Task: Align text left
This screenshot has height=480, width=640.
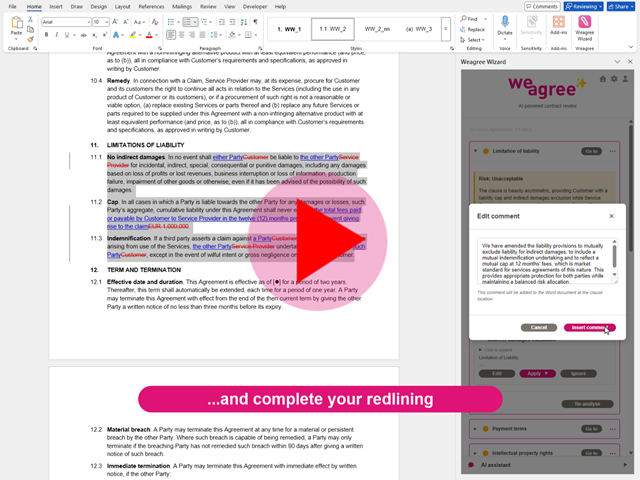Action: coord(171,35)
